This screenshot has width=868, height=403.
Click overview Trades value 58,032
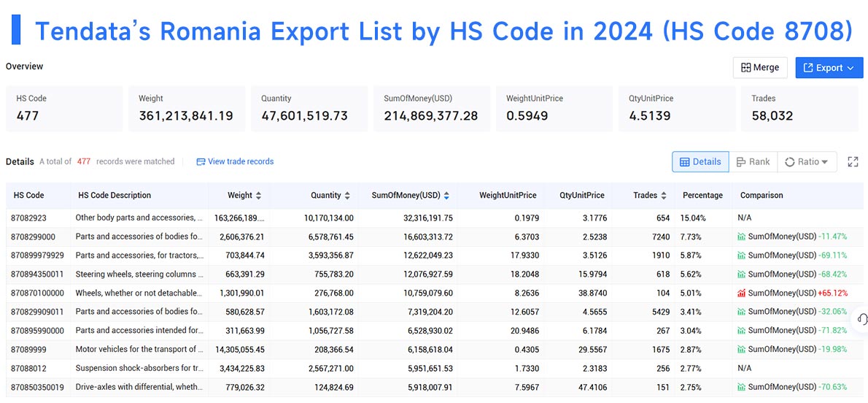[772, 116]
